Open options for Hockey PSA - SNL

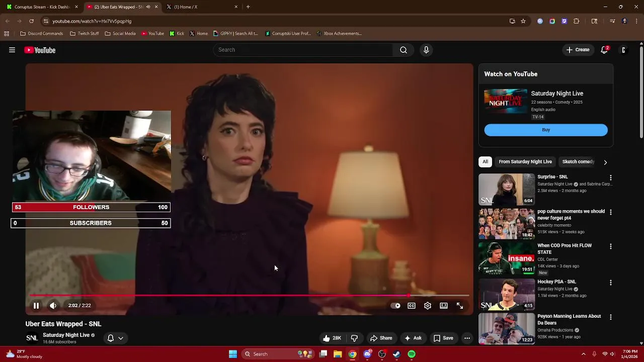click(x=611, y=283)
